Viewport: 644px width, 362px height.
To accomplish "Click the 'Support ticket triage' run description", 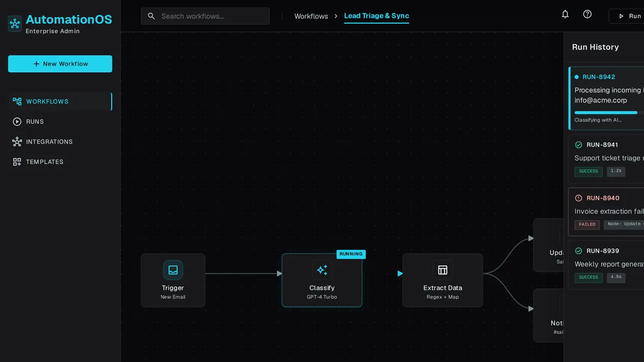I will (x=609, y=158).
